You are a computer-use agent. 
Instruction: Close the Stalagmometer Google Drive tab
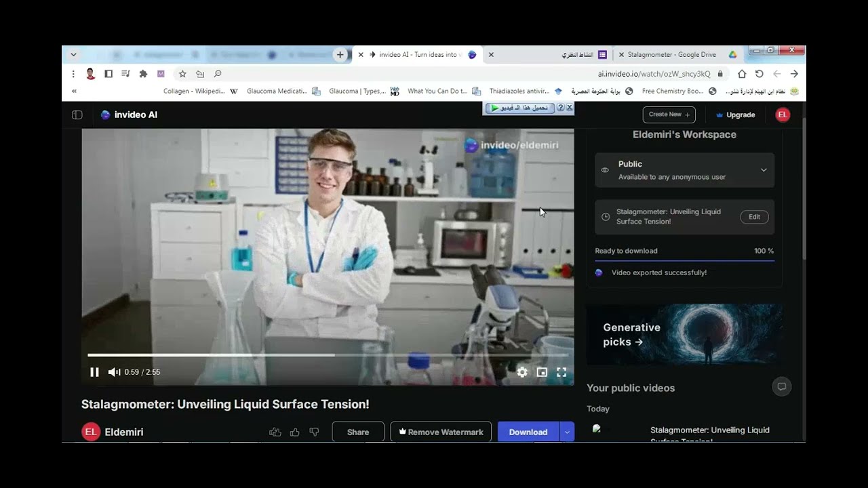point(621,55)
